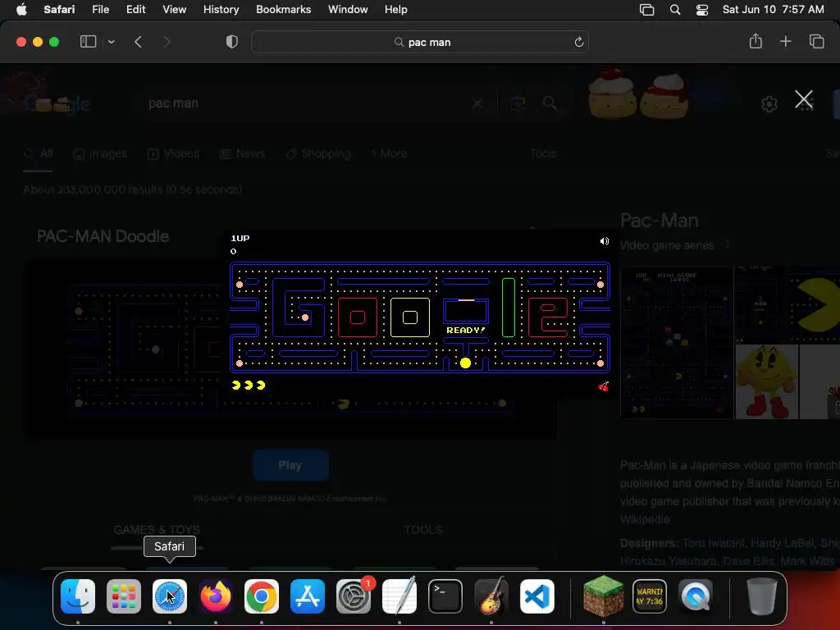840x630 pixels.
Task: Open the Share menu in Safari toolbar
Action: (x=756, y=41)
